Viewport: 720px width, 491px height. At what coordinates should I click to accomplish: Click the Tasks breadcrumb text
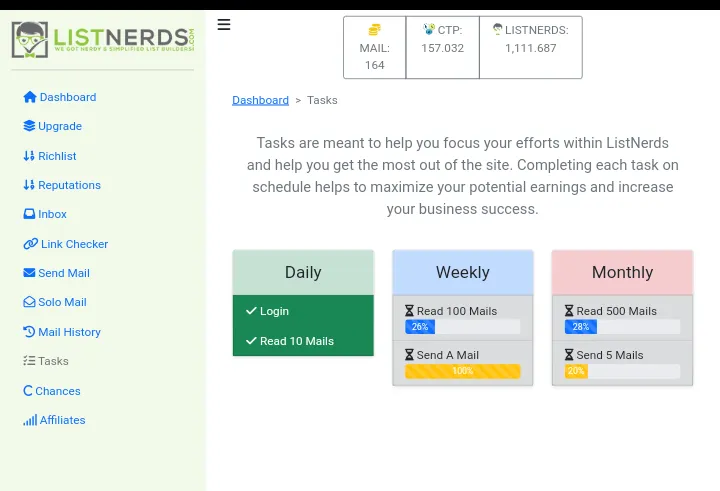coord(322,100)
